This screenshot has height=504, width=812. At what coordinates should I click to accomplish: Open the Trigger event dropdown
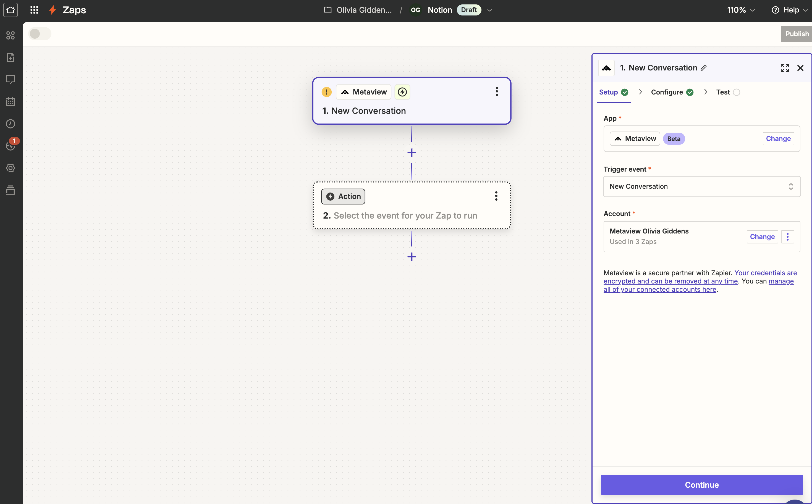point(702,186)
